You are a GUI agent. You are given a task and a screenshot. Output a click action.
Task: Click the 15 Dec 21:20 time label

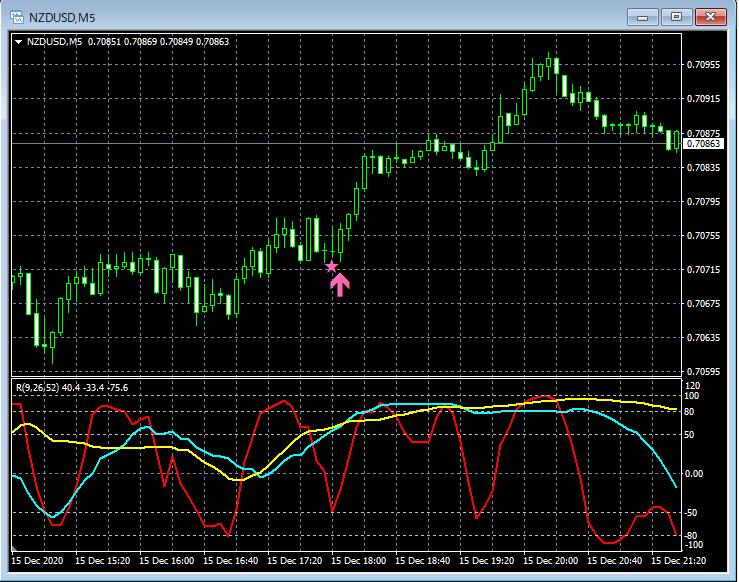(x=677, y=560)
